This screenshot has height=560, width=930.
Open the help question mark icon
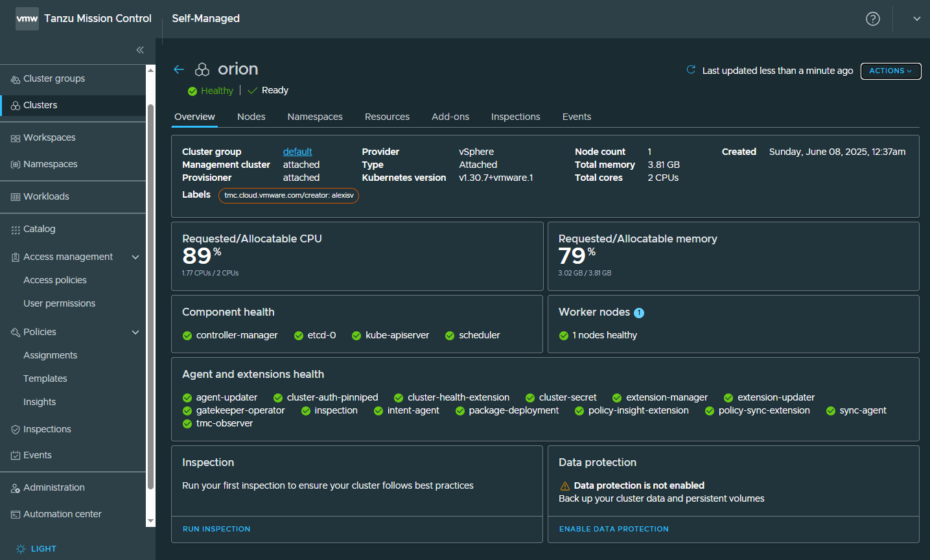click(x=873, y=19)
